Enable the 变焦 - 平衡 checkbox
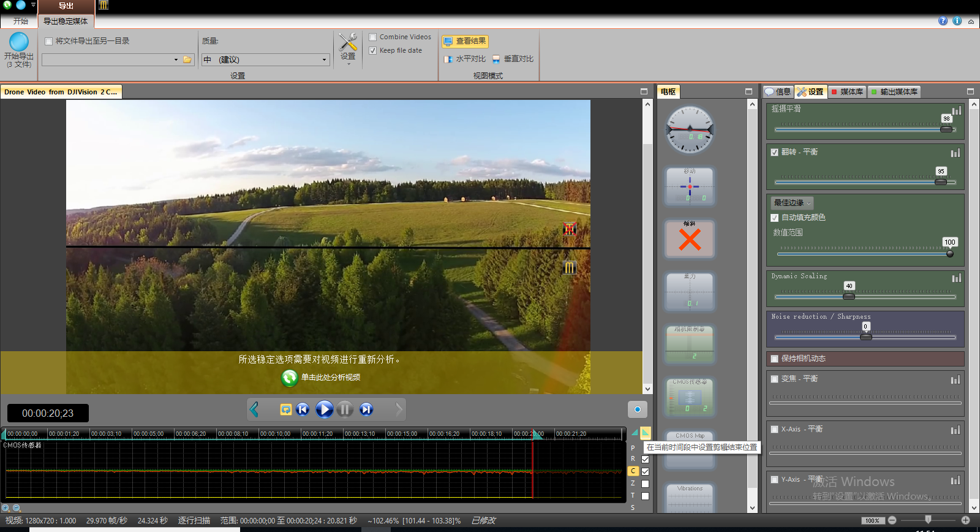Image resolution: width=980 pixels, height=532 pixels. (x=774, y=379)
